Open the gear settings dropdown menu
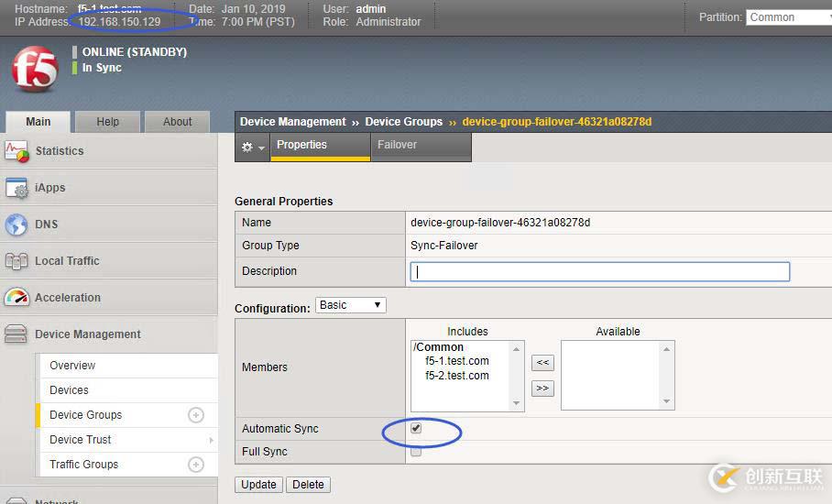 click(x=252, y=147)
